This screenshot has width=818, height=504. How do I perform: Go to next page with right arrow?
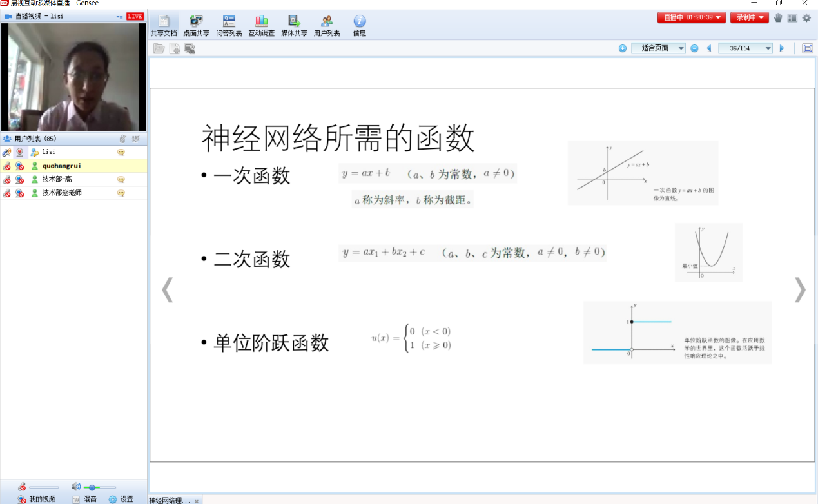(x=782, y=48)
